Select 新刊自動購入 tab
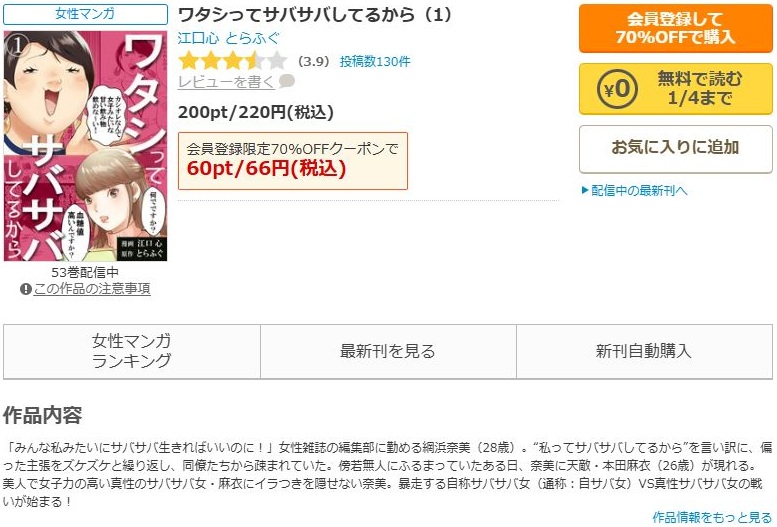Image resolution: width=777 pixels, height=527 pixels. click(644, 351)
